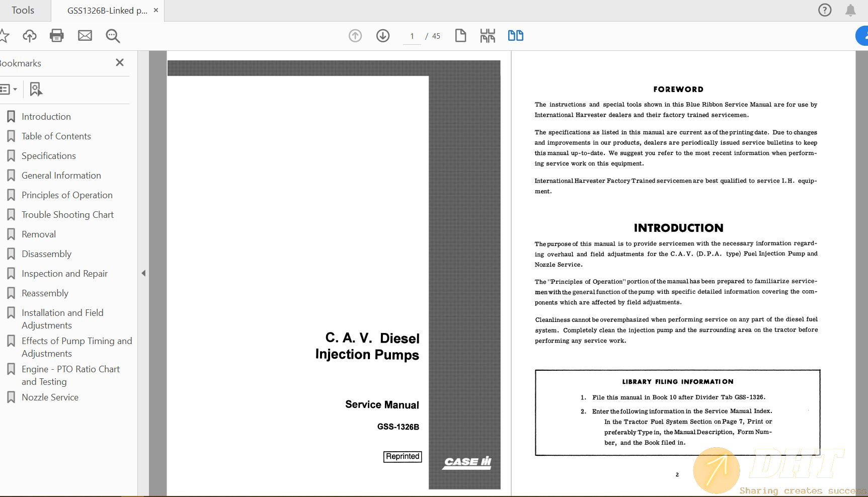Collapse the navigation pane with the chevron
Viewport: 868px width, 497px height.
point(143,273)
